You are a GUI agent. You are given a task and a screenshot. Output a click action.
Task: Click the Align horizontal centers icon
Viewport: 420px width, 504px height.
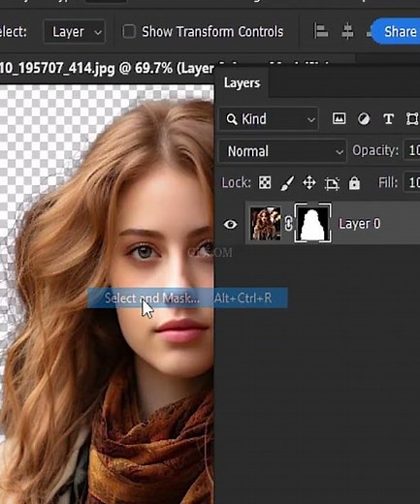point(347,32)
